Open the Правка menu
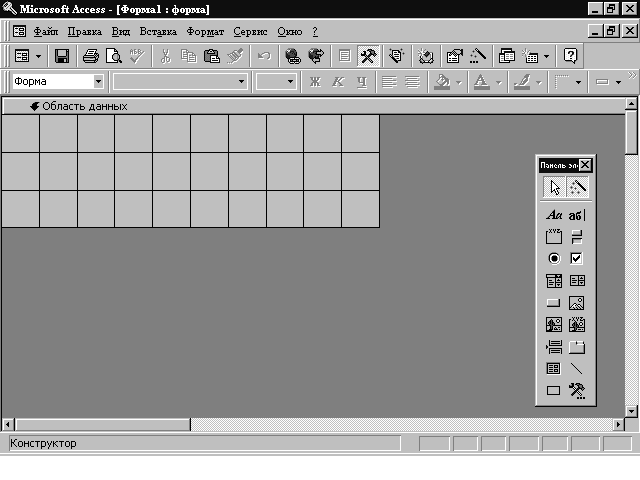This screenshot has height=480, width=640. pyautogui.click(x=84, y=31)
